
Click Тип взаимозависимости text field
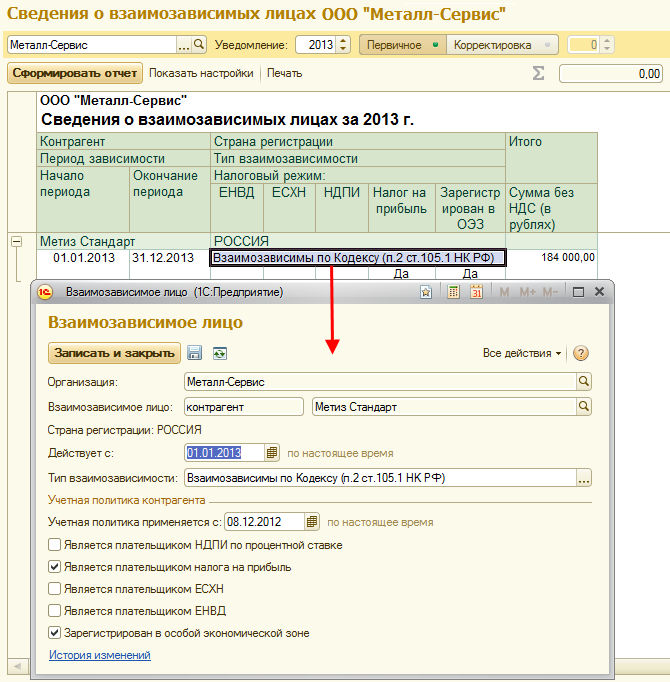point(380,478)
